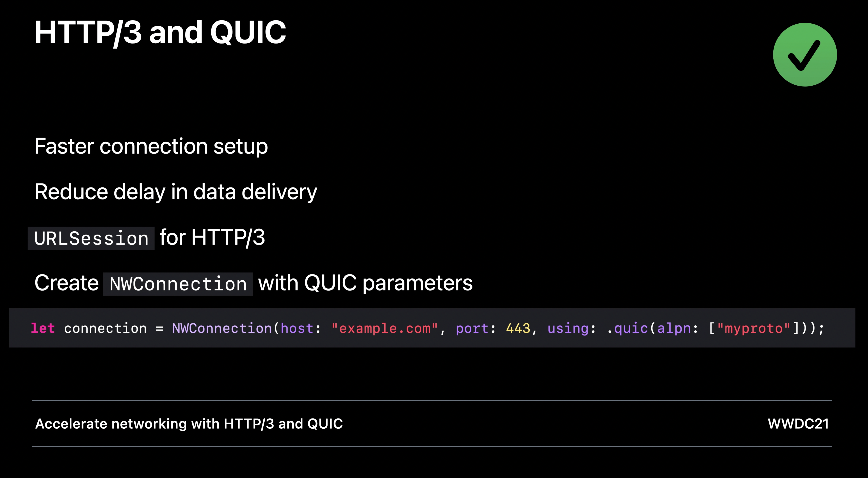Click the "myproto" string literal
Screen dimensions: 868x478
[x=753, y=328]
